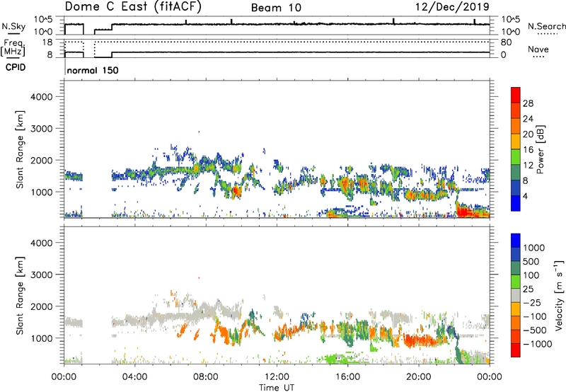Screen dimensions: 566x392
Task: Pick the bright blue bottom power colorbar segment
Action: click(516, 203)
